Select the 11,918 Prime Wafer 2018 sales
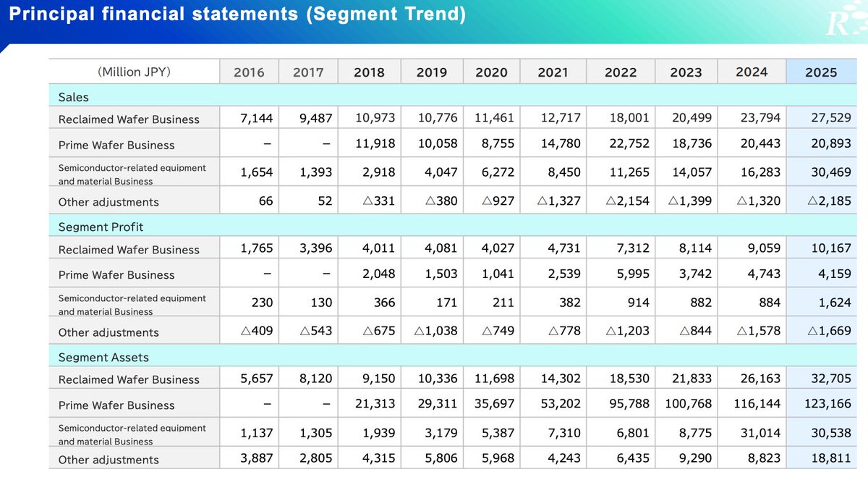The height and width of the screenshot is (480, 868). [375, 143]
